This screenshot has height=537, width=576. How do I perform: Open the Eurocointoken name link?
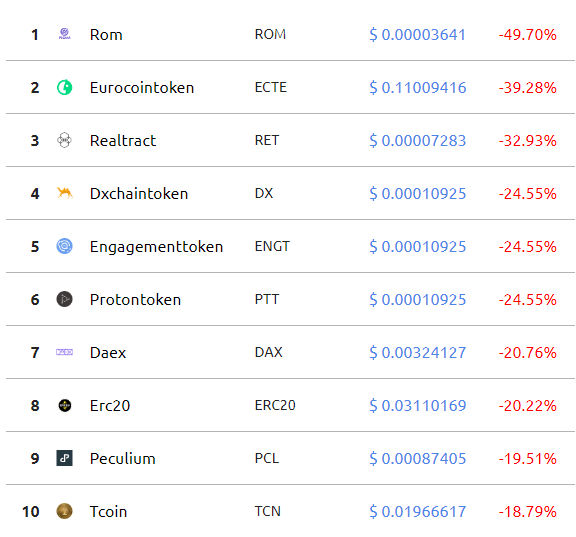click(142, 88)
